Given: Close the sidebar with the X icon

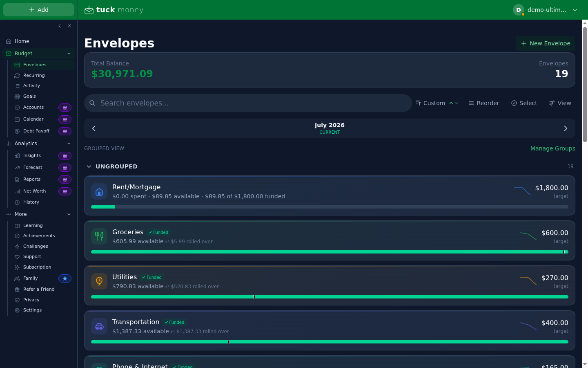Looking at the screenshot, I should click(x=69, y=26).
